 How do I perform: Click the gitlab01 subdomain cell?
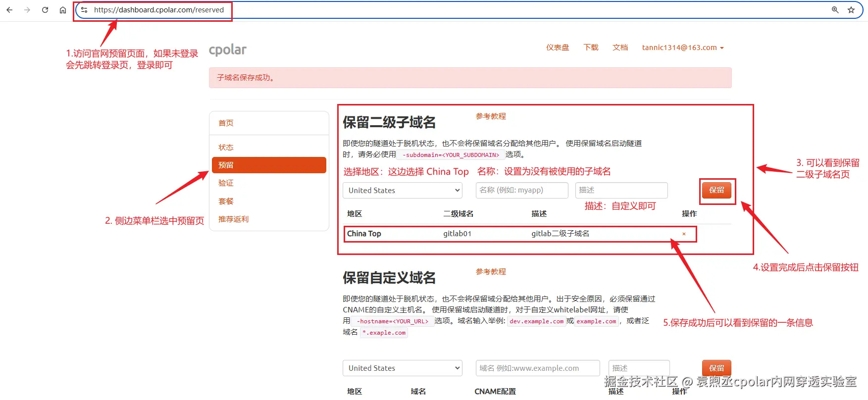pos(457,234)
